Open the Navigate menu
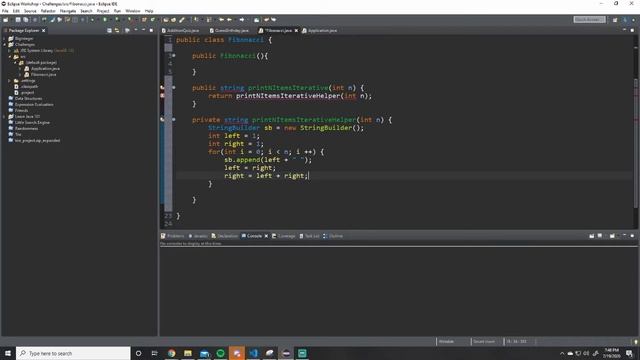640x360 pixels. click(68, 11)
